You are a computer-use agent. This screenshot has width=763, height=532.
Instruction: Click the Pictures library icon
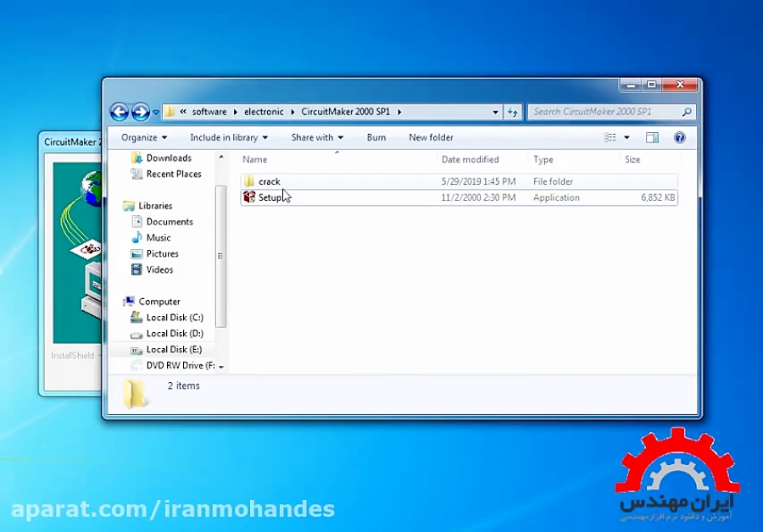136,254
